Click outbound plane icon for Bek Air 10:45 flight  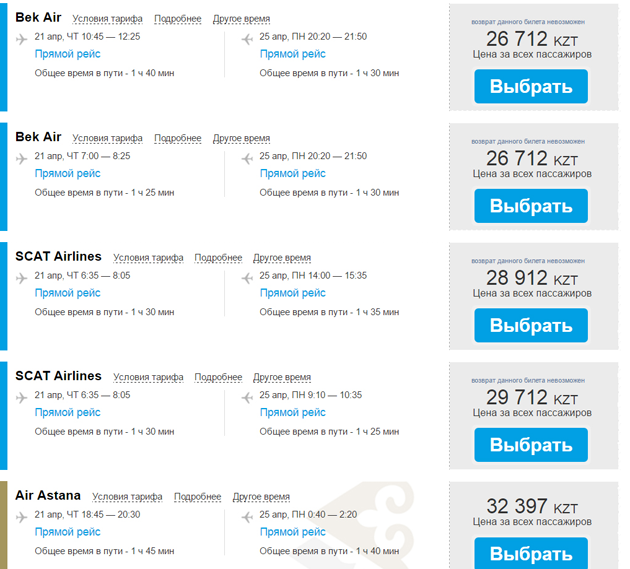22,39
